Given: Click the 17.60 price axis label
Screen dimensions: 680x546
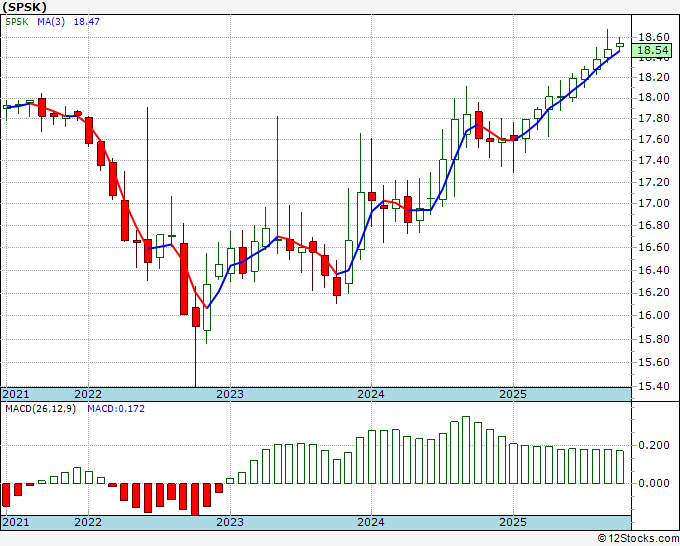Looking at the screenshot, I should (x=654, y=139).
